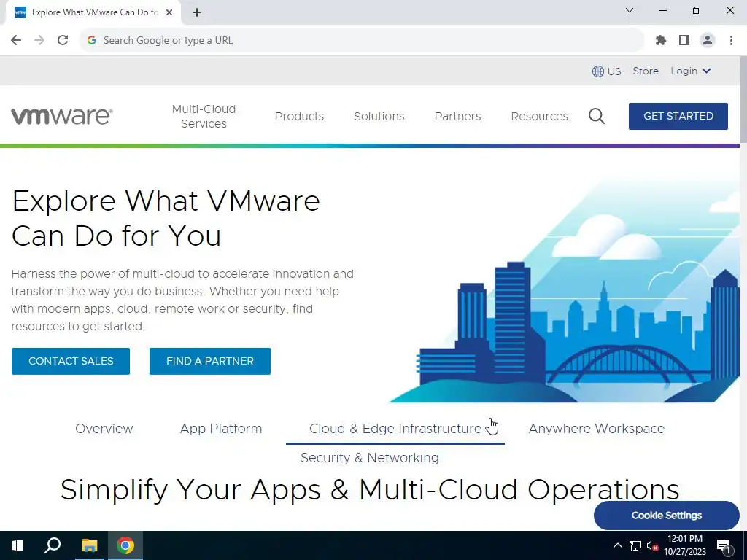Image resolution: width=747 pixels, height=560 pixels.
Task: Open the network tray icon
Action: click(x=635, y=545)
